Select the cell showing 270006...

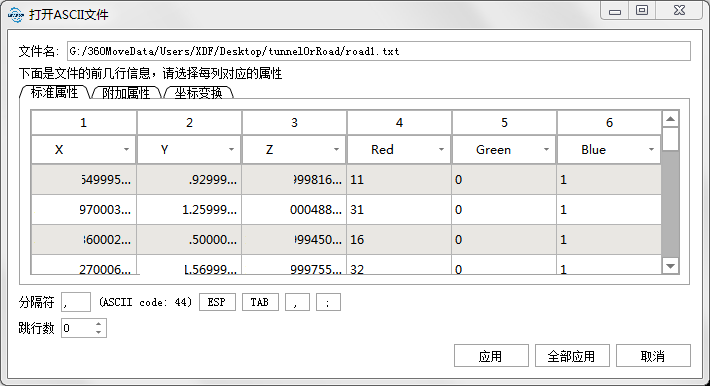click(84, 265)
